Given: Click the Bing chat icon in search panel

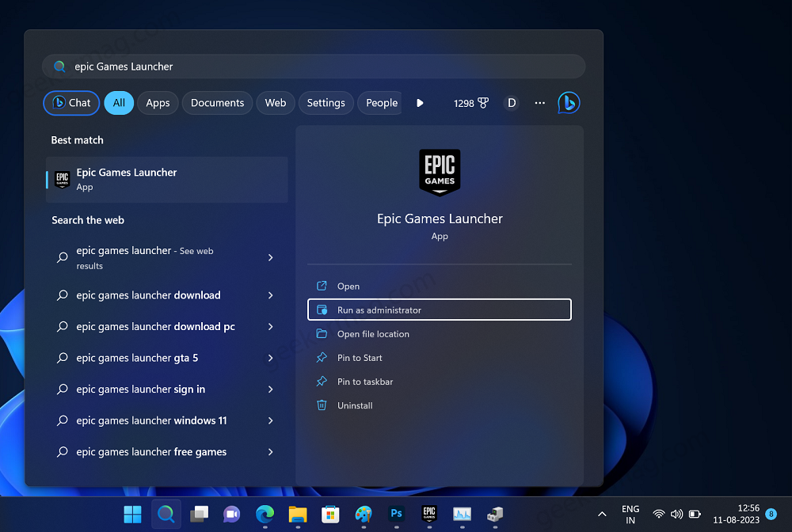Looking at the screenshot, I should [x=569, y=103].
